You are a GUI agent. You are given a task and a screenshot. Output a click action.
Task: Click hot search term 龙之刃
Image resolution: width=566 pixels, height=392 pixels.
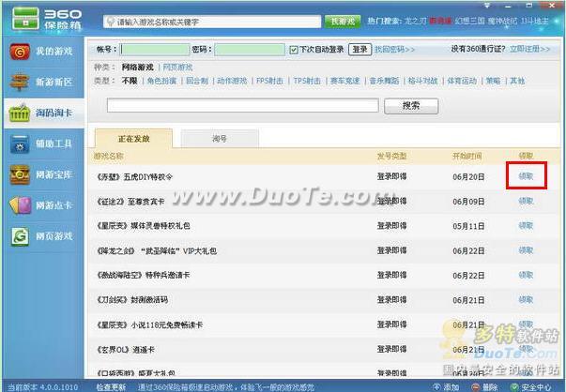(x=416, y=22)
